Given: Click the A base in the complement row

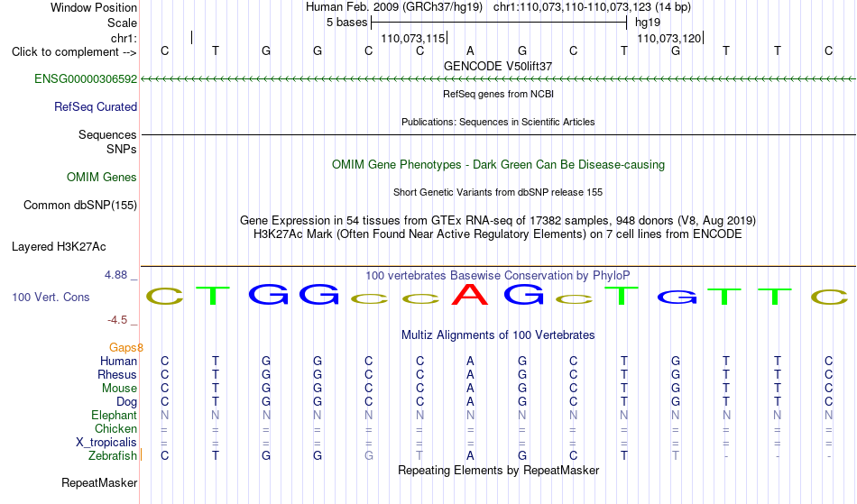Looking at the screenshot, I should (470, 50).
